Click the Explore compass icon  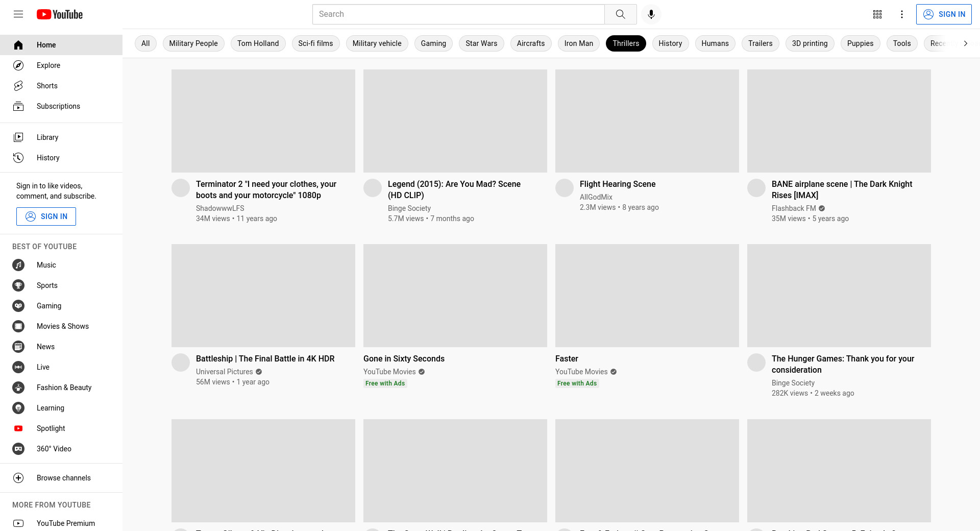click(18, 65)
